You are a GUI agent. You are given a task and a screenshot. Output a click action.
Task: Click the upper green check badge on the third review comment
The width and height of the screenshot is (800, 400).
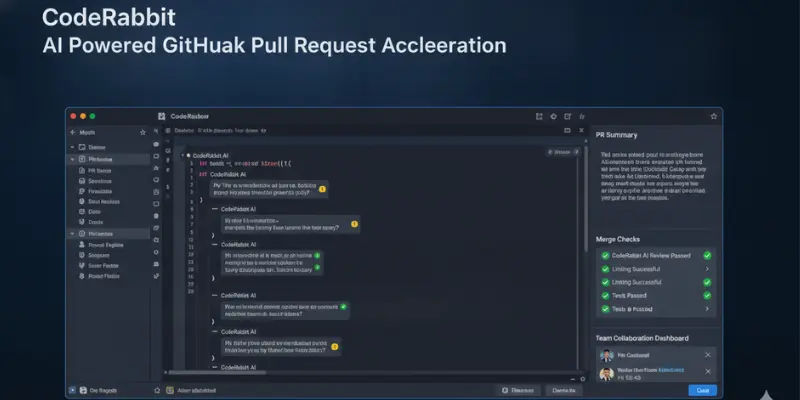[x=317, y=255]
